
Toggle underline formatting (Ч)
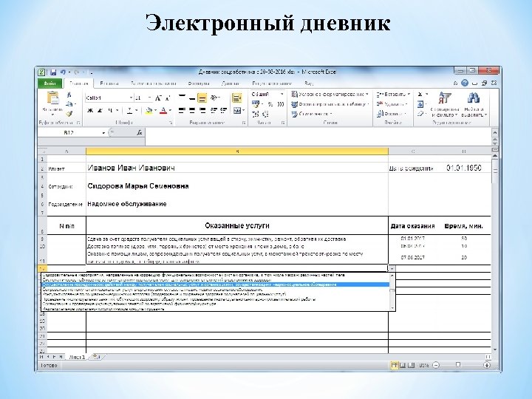(110, 110)
